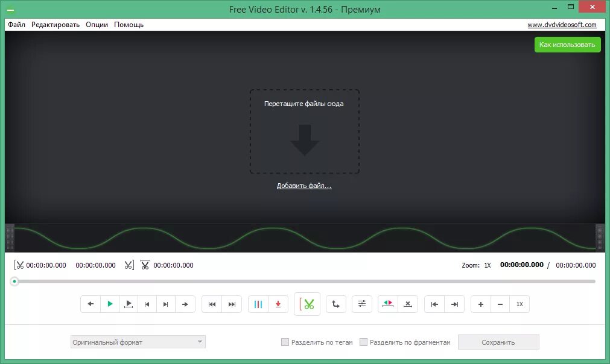Click the step-back left arrow button
This screenshot has width=610, height=364.
(91, 304)
